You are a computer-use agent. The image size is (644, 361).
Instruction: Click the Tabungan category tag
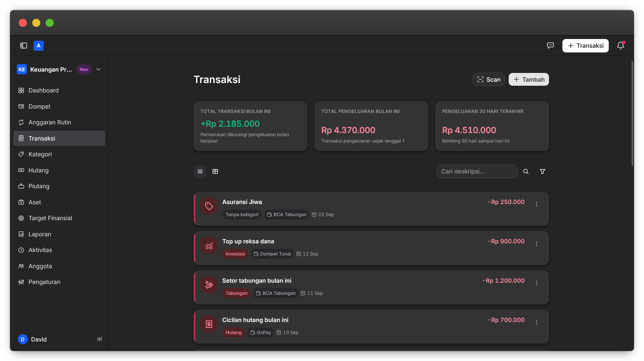[x=236, y=293]
